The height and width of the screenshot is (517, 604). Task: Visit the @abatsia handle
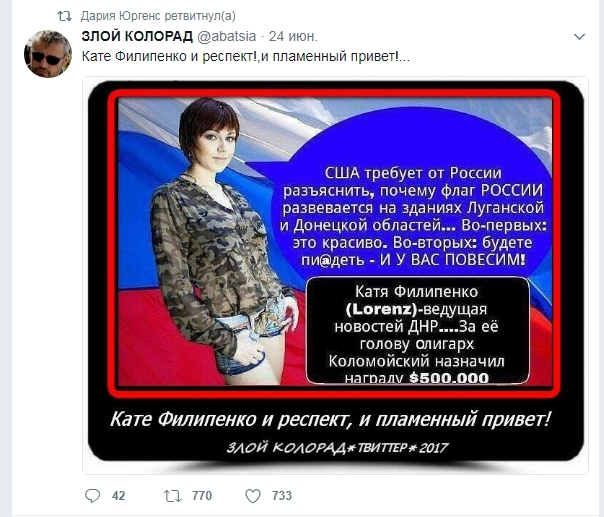click(226, 37)
